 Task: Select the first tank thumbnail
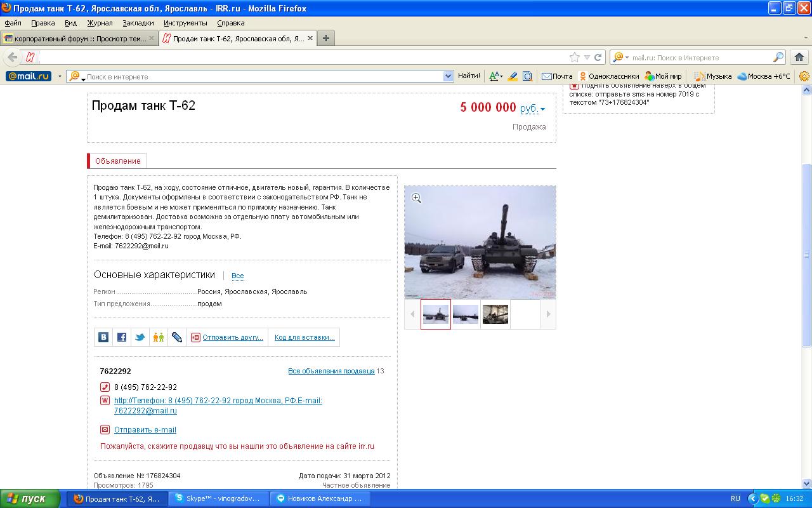click(436, 314)
